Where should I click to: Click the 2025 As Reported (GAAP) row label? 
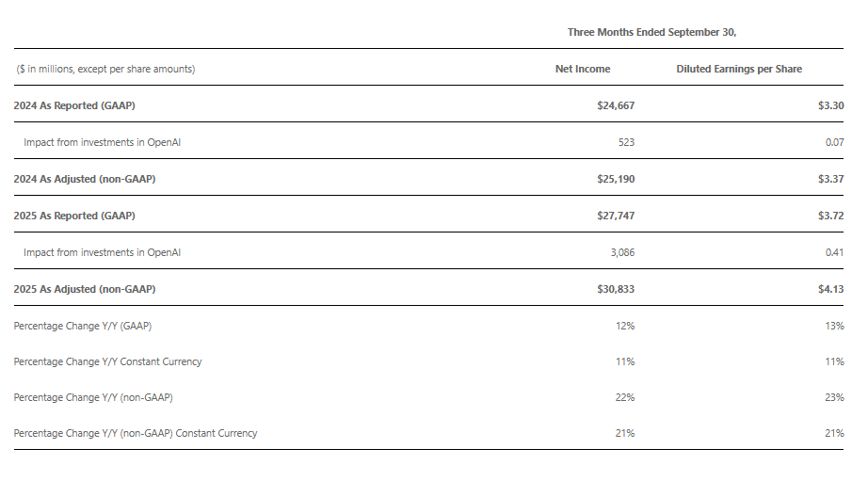click(74, 216)
